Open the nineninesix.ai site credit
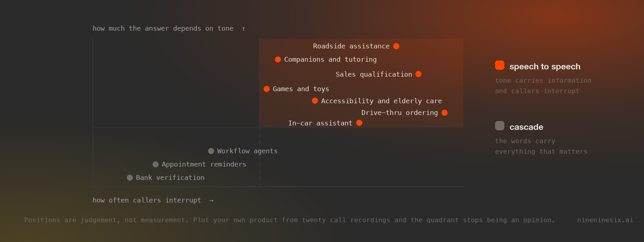 click(605, 220)
